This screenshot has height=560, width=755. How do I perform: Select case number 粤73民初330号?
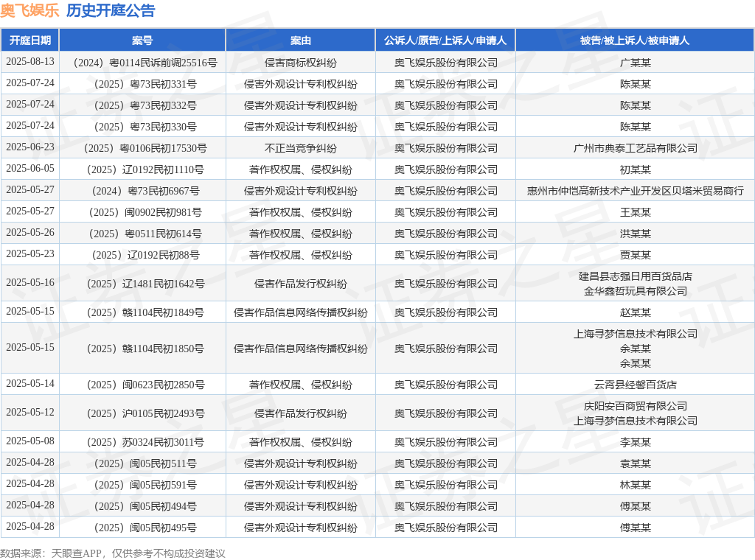(x=145, y=127)
